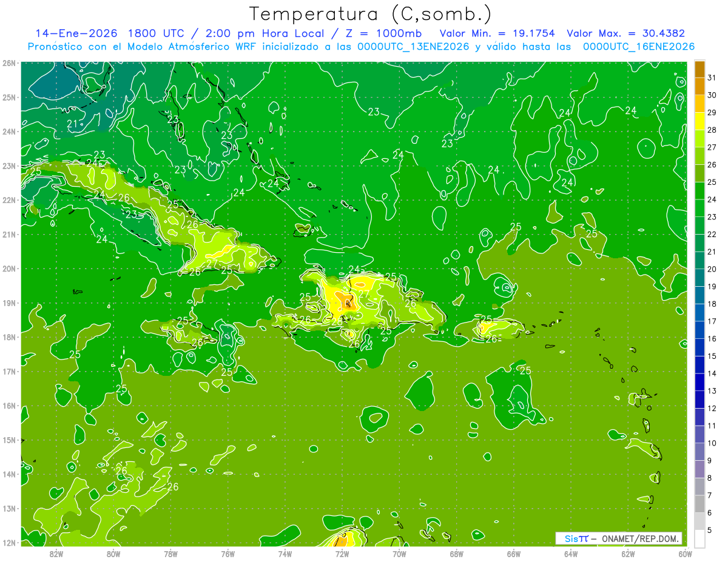Screen dimensions: 728x562
Task: Click the "82W" longitude axis label
Action: pos(56,553)
